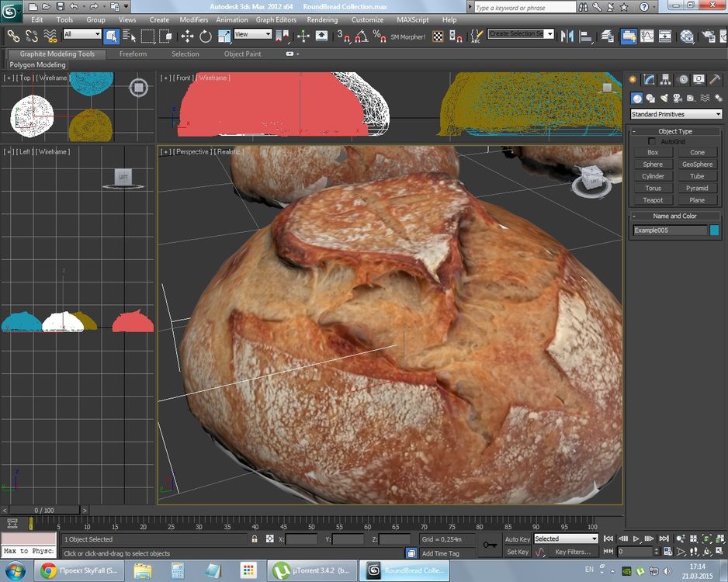Toggle the Angle Snap button
Image resolution: width=728 pixels, height=582 pixels.
pos(361,36)
